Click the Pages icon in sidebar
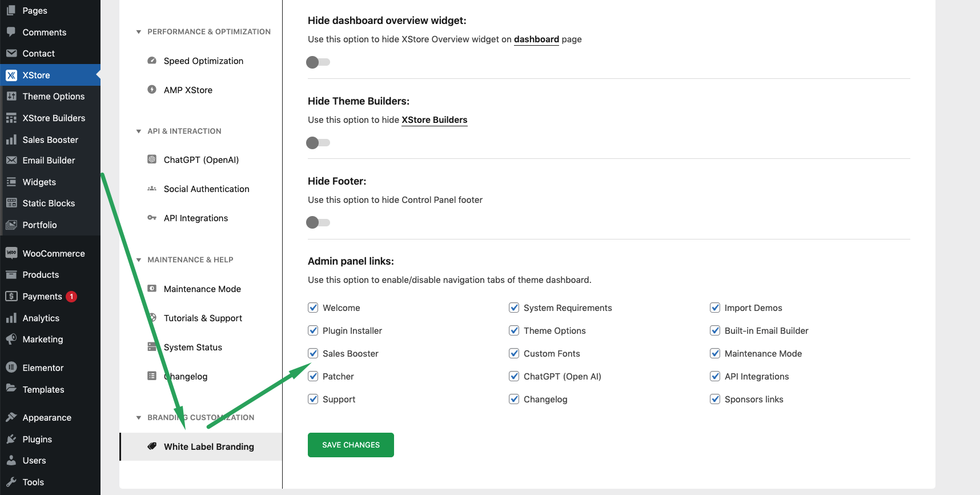Viewport: 980px width, 495px height. pos(11,10)
